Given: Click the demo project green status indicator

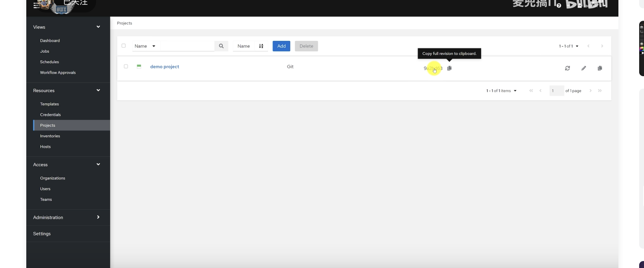Looking at the screenshot, I should point(139,66).
